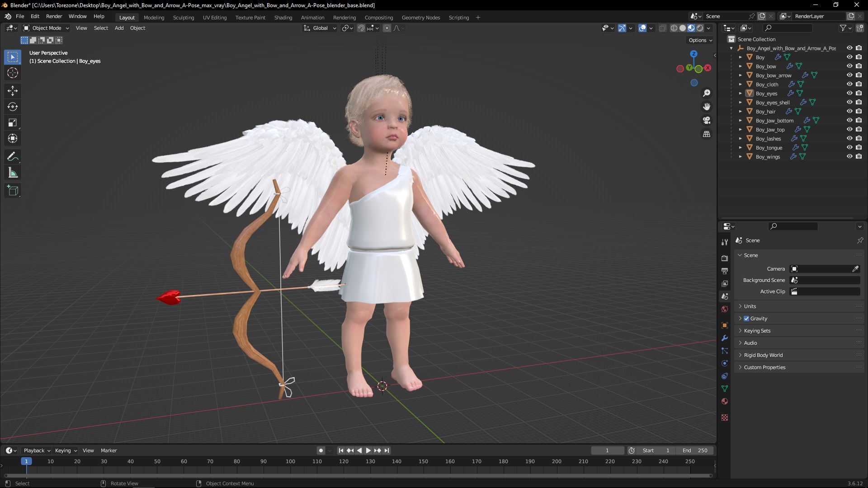
Task: Open viewport Options dropdown
Action: pyautogui.click(x=700, y=40)
